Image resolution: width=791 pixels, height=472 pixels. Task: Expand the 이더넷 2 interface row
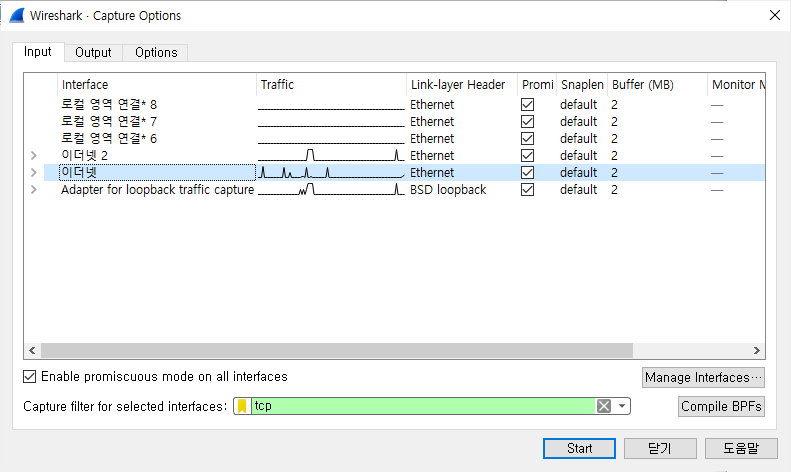point(33,155)
